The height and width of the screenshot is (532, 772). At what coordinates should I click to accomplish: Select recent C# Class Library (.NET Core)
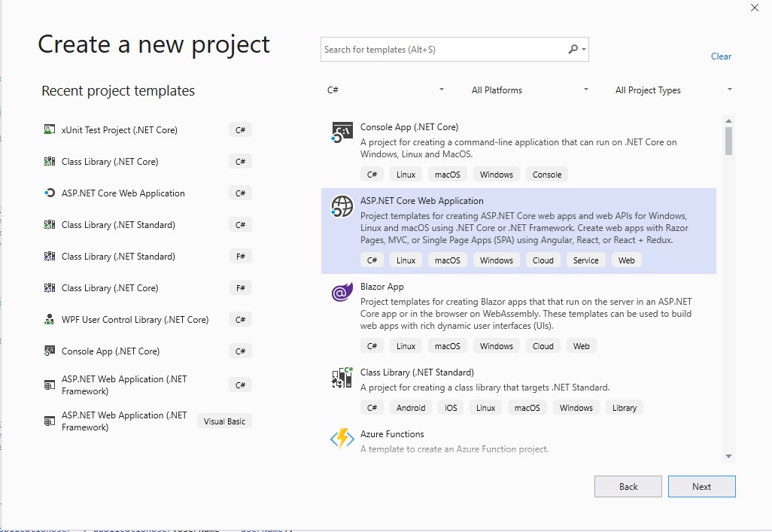[147, 161]
